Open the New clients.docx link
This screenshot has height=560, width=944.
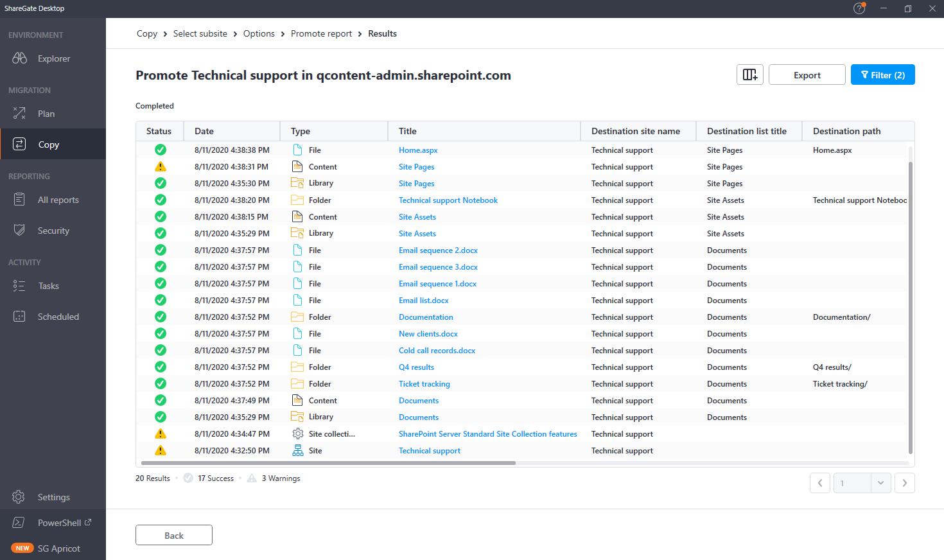(x=428, y=333)
